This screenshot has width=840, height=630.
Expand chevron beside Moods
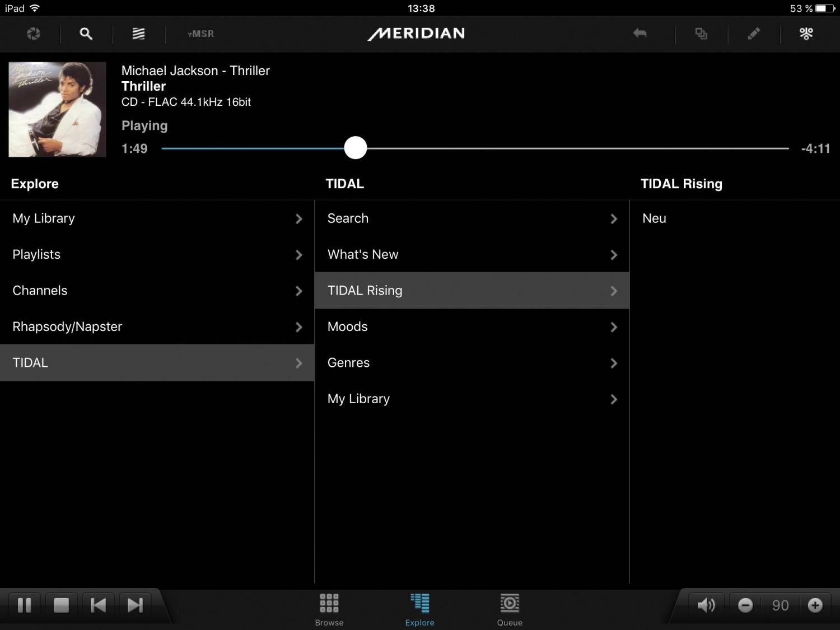[614, 327]
